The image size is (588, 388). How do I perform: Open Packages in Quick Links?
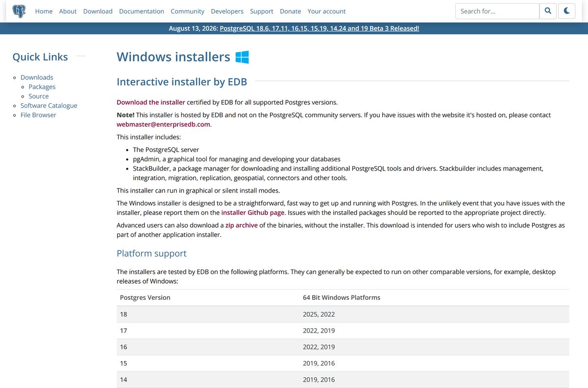tap(42, 87)
